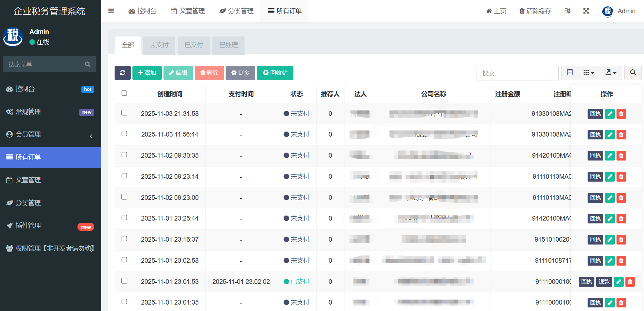Screen dimensions: 644x311
Task: Open the 回收站 recycle bin
Action: pyautogui.click(x=275, y=73)
